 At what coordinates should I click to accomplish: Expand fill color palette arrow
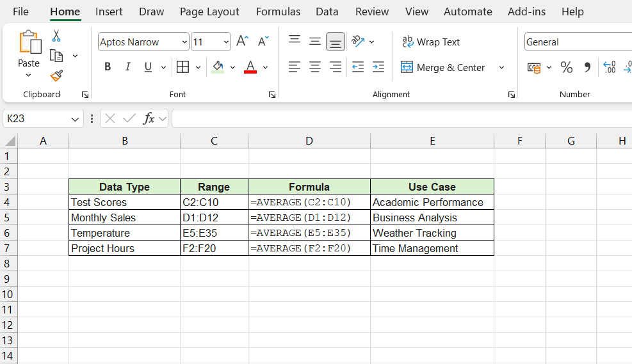(x=232, y=67)
